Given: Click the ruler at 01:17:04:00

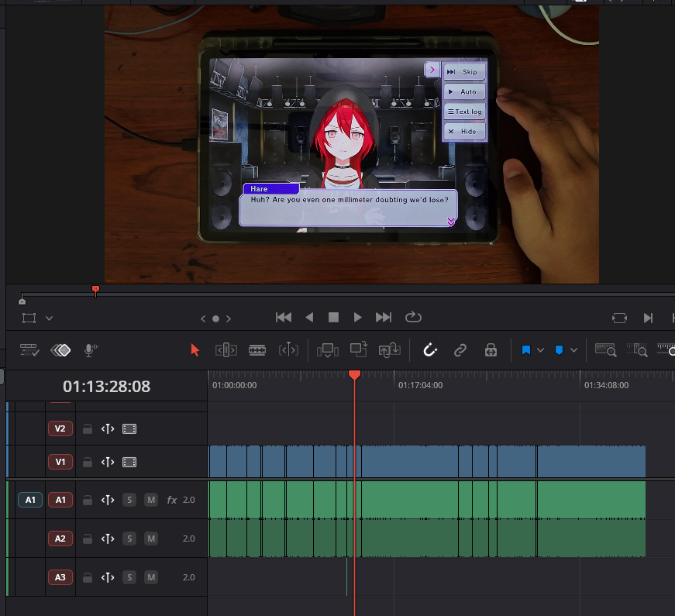Looking at the screenshot, I should [420, 385].
